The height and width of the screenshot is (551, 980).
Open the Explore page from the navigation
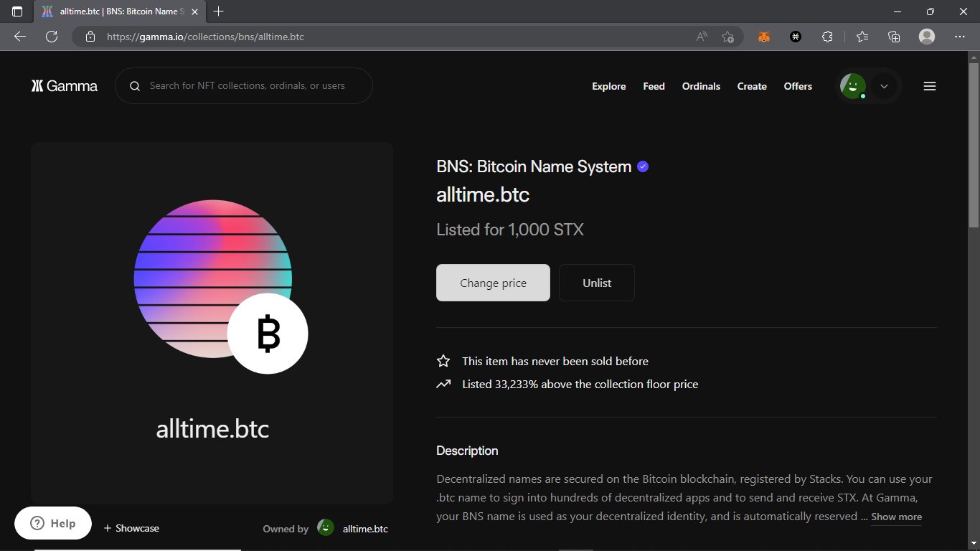tap(608, 85)
